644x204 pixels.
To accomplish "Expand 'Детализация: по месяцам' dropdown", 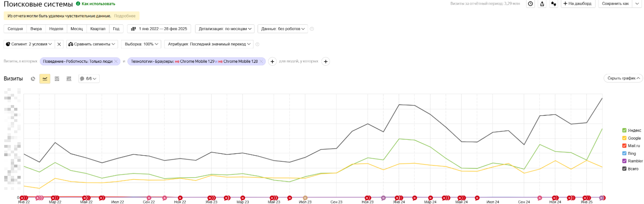I will [225, 29].
